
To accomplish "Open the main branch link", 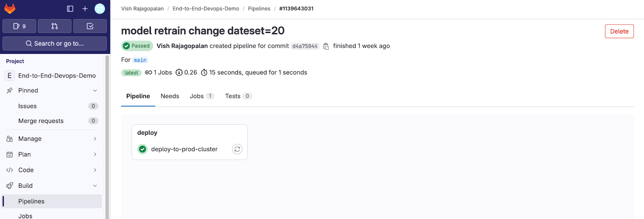I will click(x=140, y=60).
